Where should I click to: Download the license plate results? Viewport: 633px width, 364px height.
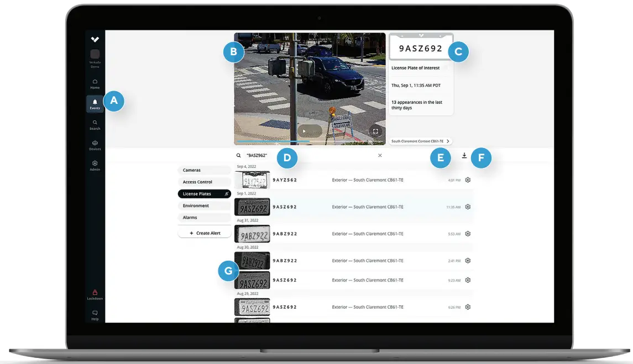point(465,155)
